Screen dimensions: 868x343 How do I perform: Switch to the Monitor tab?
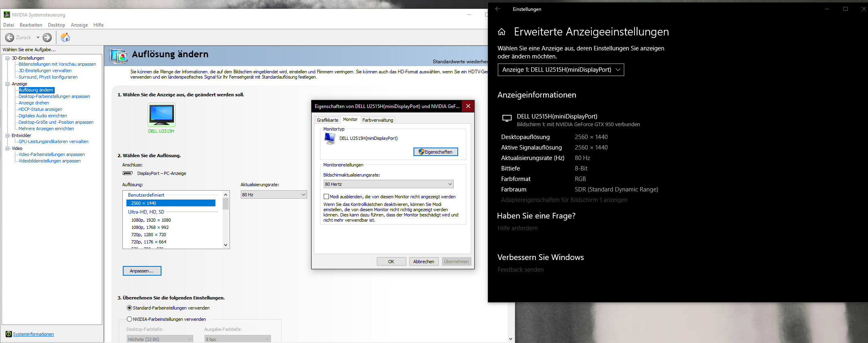point(350,119)
